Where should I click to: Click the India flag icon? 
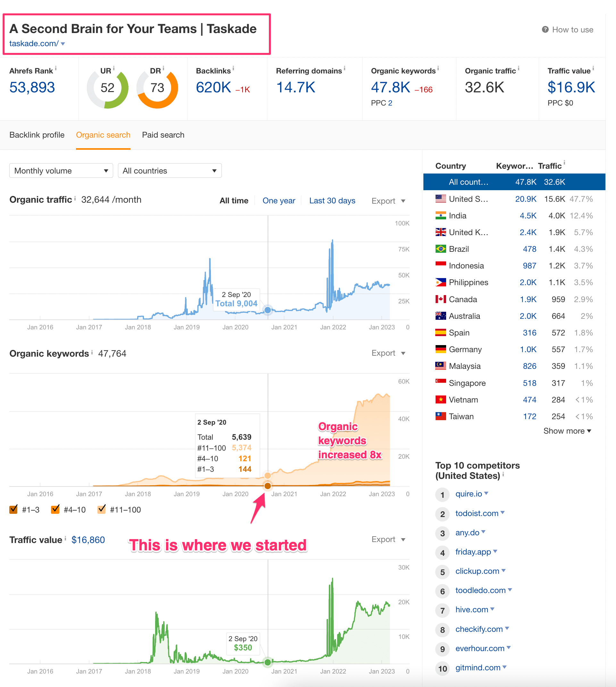pyautogui.click(x=440, y=216)
